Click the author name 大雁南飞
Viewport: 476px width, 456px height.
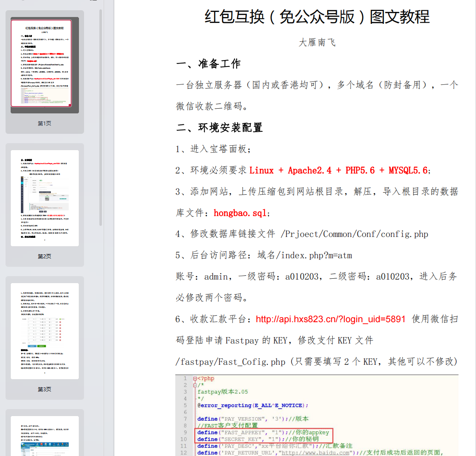tap(317, 43)
